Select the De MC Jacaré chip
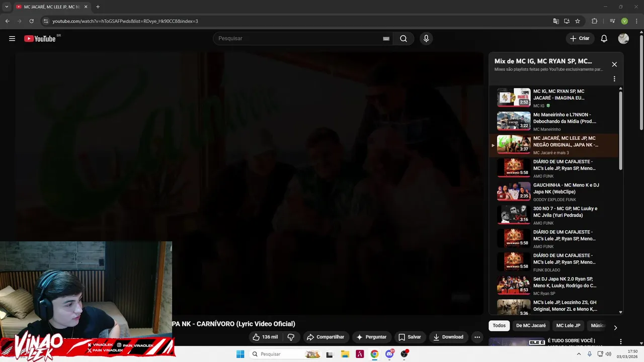Viewport: 644px width, 362px height. pos(531,326)
